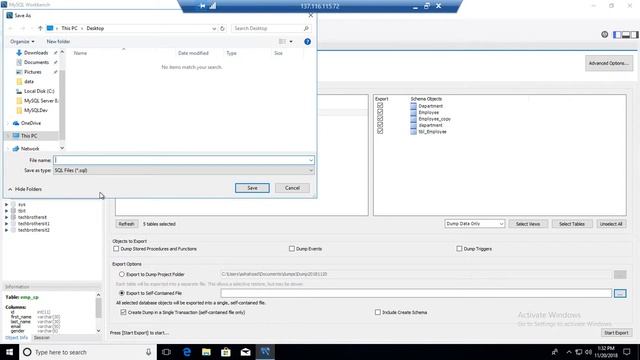Refresh the Desktop folder listing
The height and width of the screenshot is (360, 640).
(x=222, y=29)
